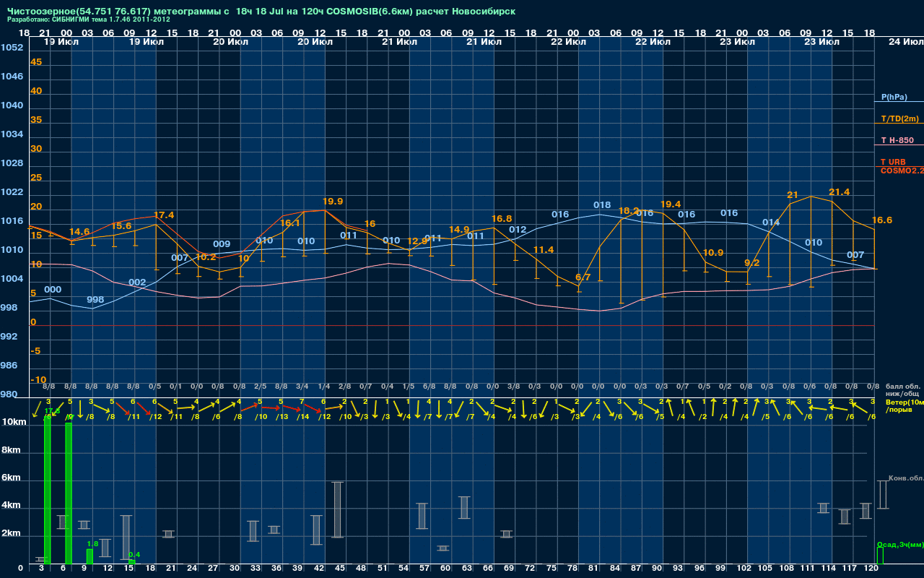Click the Ветер(10м) wind legend label

point(905,402)
